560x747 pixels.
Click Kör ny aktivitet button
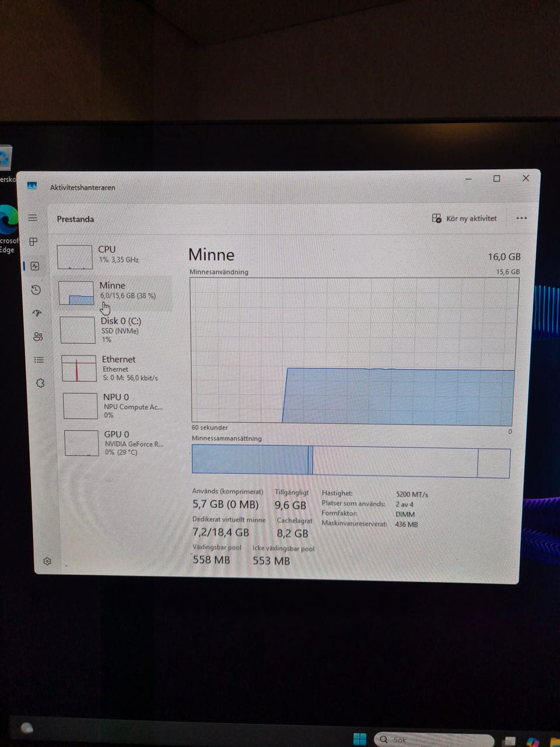coord(464,218)
